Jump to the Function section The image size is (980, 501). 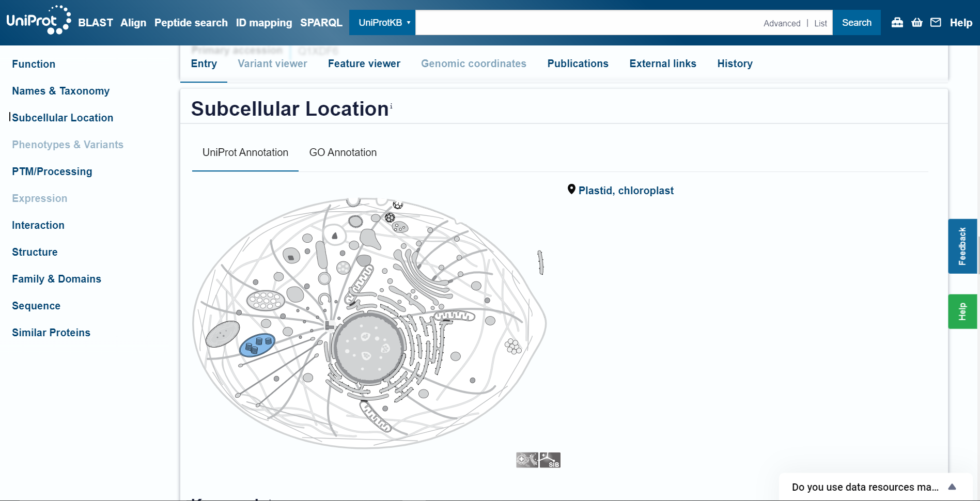coord(34,64)
